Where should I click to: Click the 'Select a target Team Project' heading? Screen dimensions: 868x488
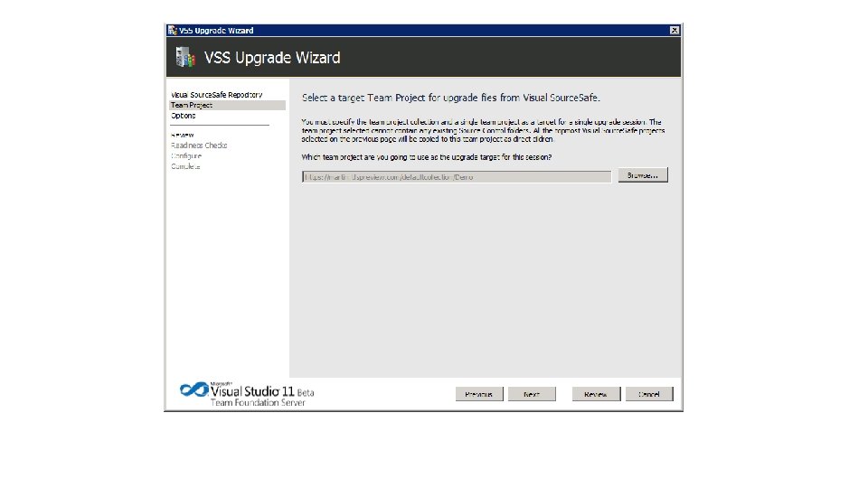[x=450, y=98]
